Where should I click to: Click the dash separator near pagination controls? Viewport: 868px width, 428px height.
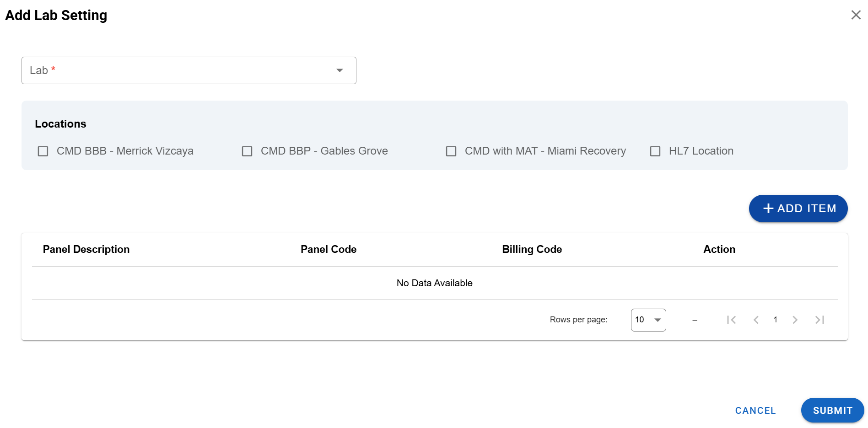pyautogui.click(x=695, y=320)
